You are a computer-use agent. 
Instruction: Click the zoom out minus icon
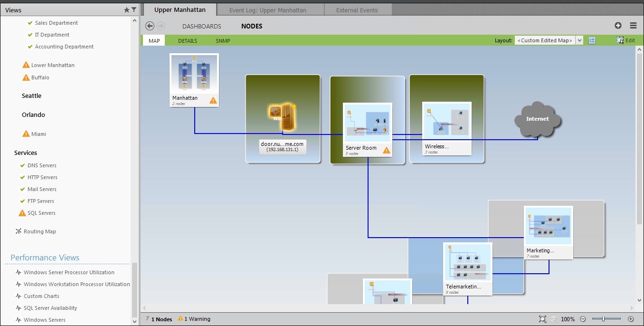click(583, 319)
